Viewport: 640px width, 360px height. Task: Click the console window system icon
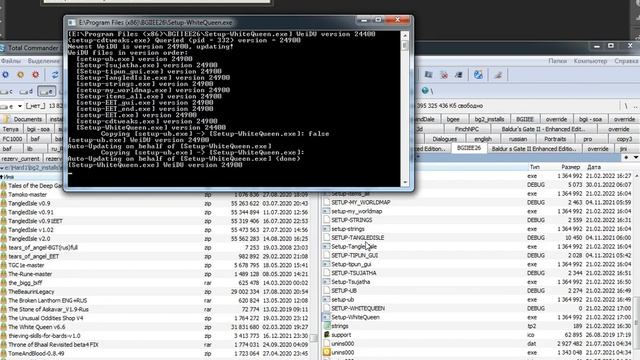[72, 22]
